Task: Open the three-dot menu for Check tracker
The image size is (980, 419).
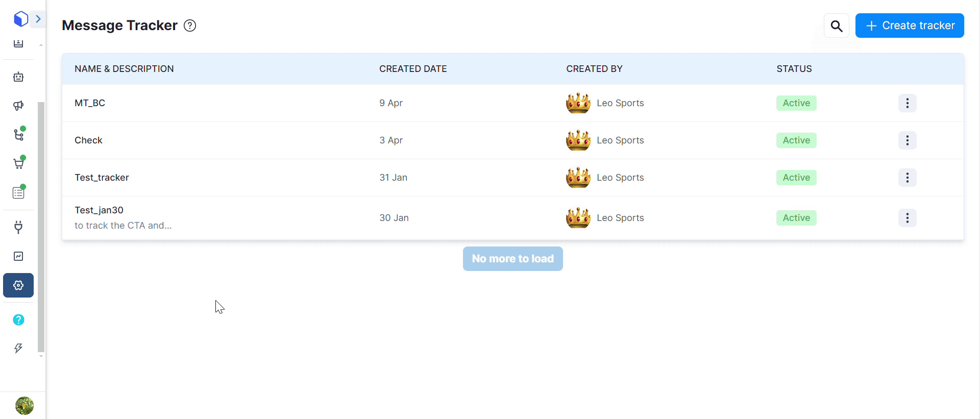Action: click(907, 140)
